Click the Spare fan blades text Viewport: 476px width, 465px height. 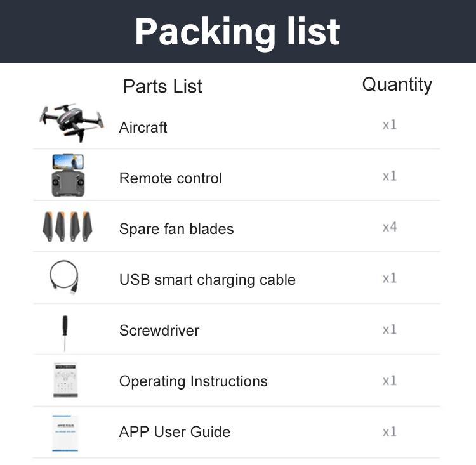[176, 229]
